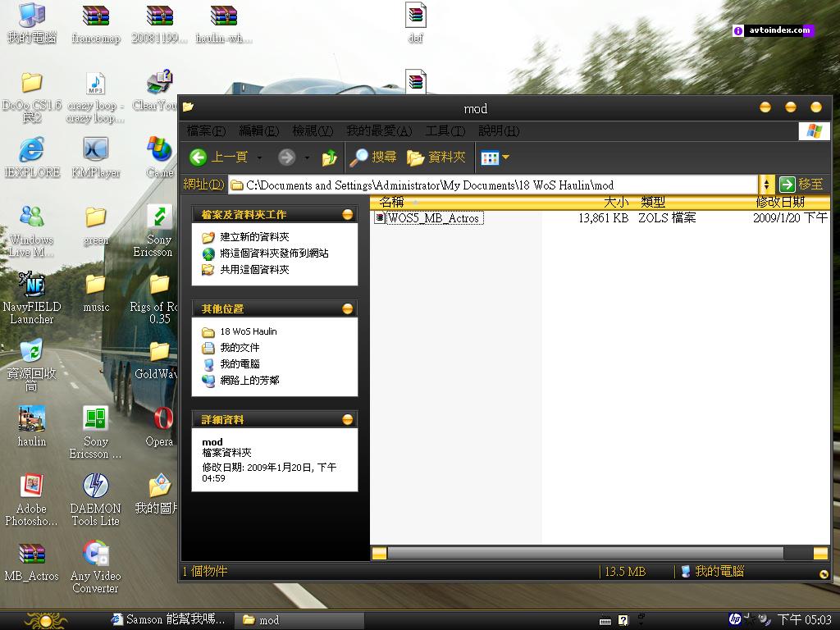840x630 pixels.
Task: Click the Back (上一頁) toolbar button
Action: (x=218, y=157)
